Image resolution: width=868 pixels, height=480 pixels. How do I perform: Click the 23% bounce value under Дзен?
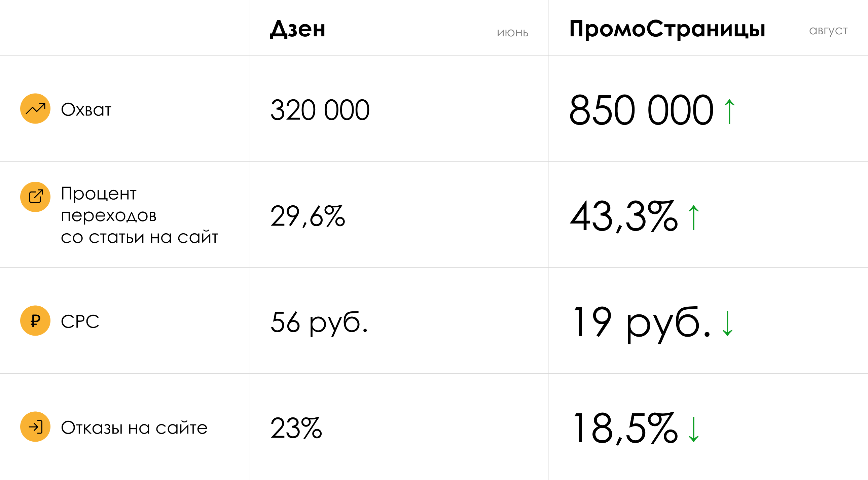click(x=296, y=428)
